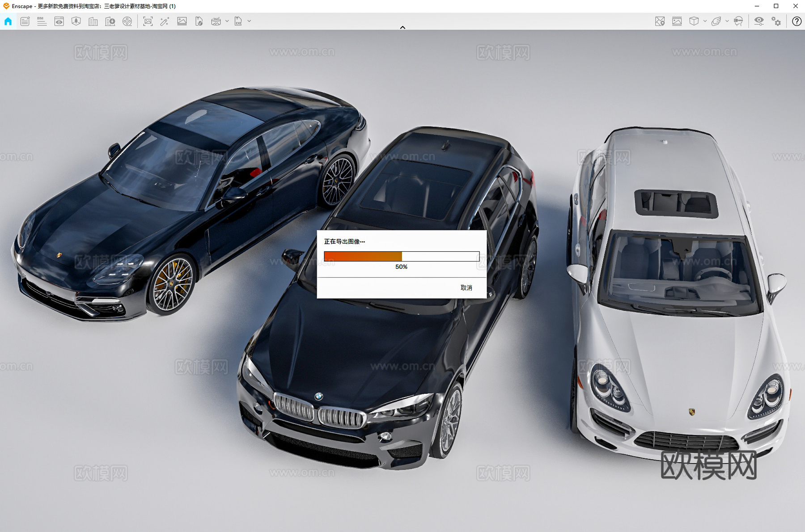Open the BIM info panel
Viewport: 805px width, 532px height.
42,21
